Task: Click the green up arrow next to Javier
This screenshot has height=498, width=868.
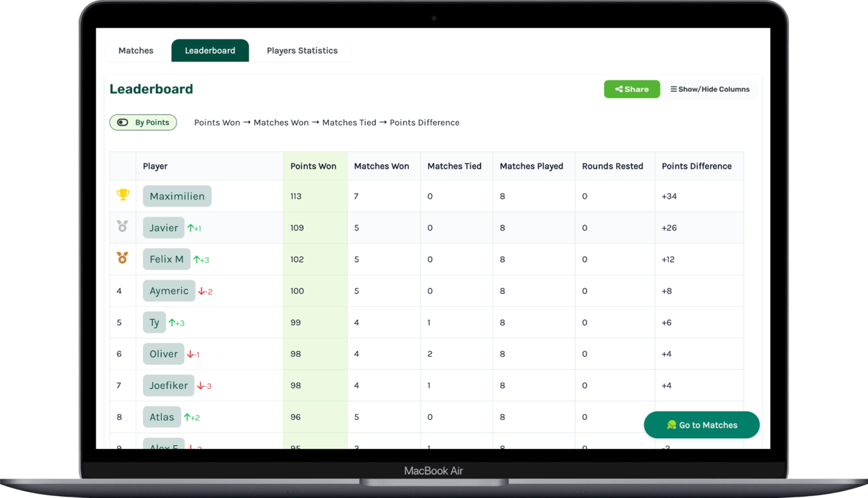Action: [191, 228]
